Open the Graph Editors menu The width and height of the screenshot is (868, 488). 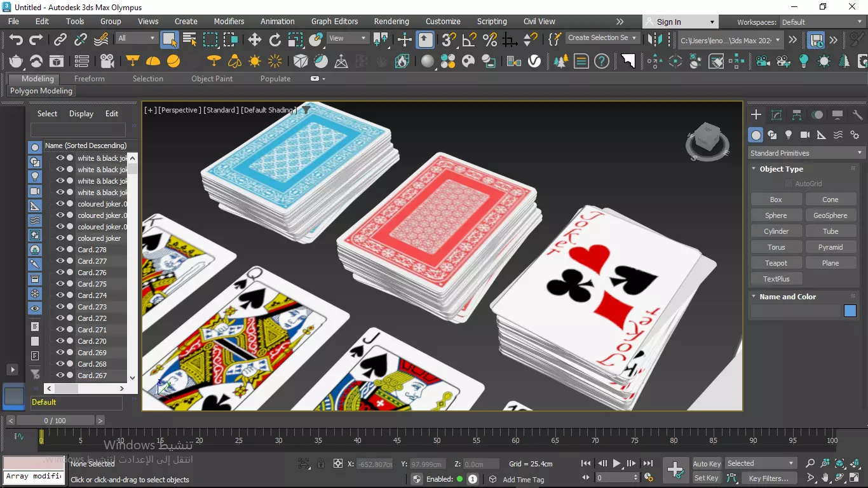click(x=335, y=21)
